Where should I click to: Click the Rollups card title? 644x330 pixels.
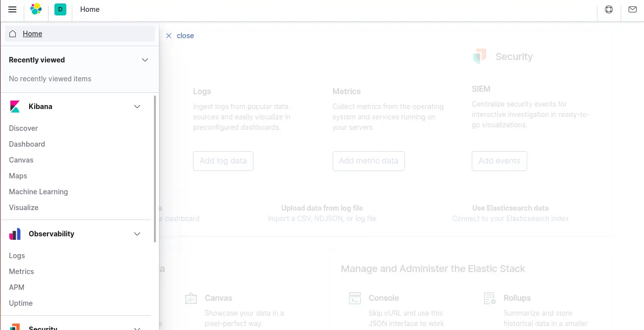tap(517, 298)
